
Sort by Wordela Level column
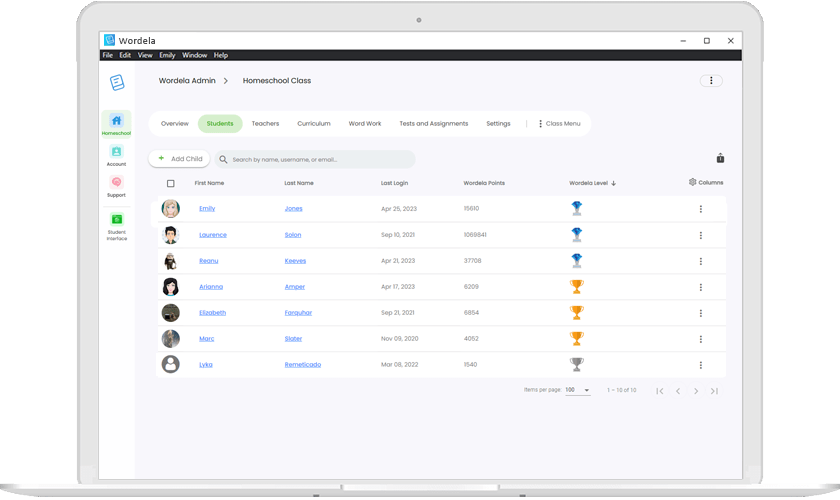592,183
